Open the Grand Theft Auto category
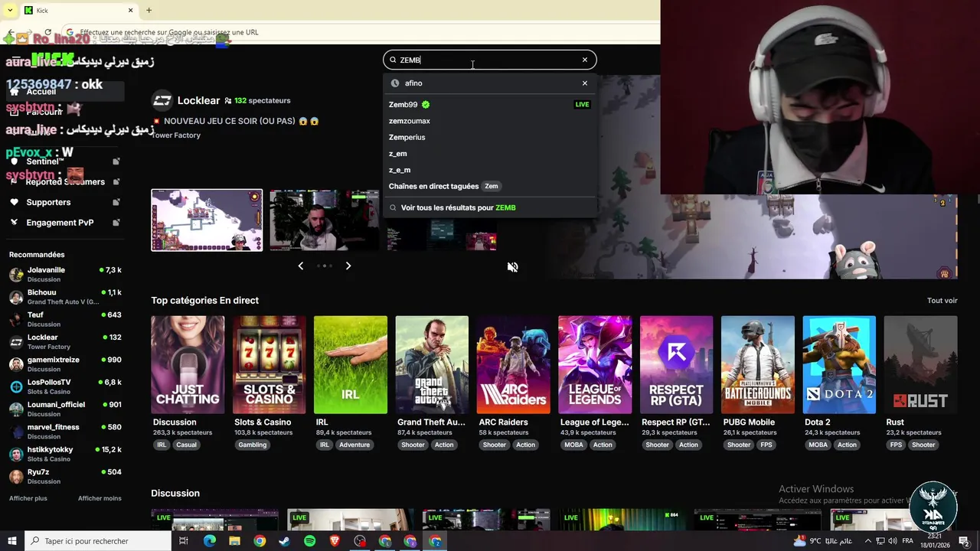This screenshot has width=980, height=551. coord(432,365)
